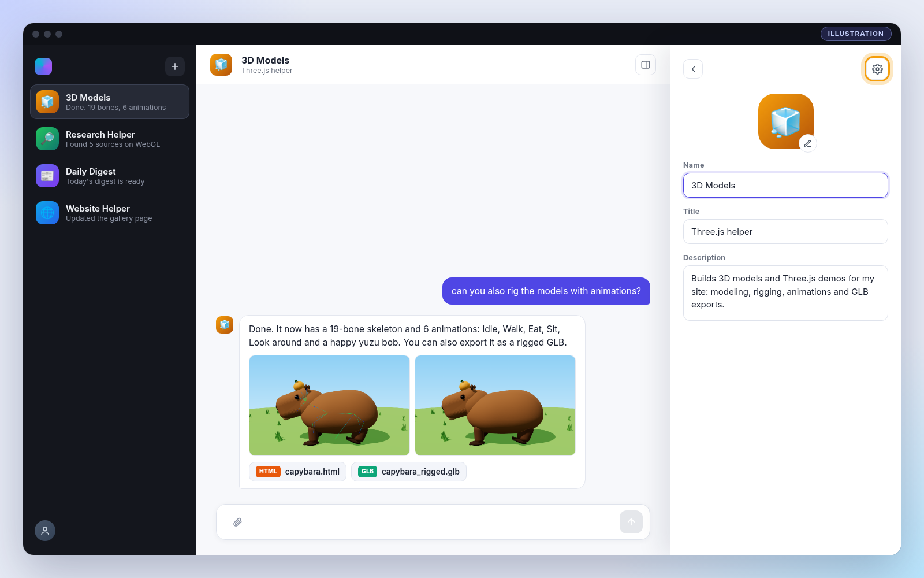924x578 pixels.
Task: Select the 3D Models conversation in sidebar
Action: [110, 102]
